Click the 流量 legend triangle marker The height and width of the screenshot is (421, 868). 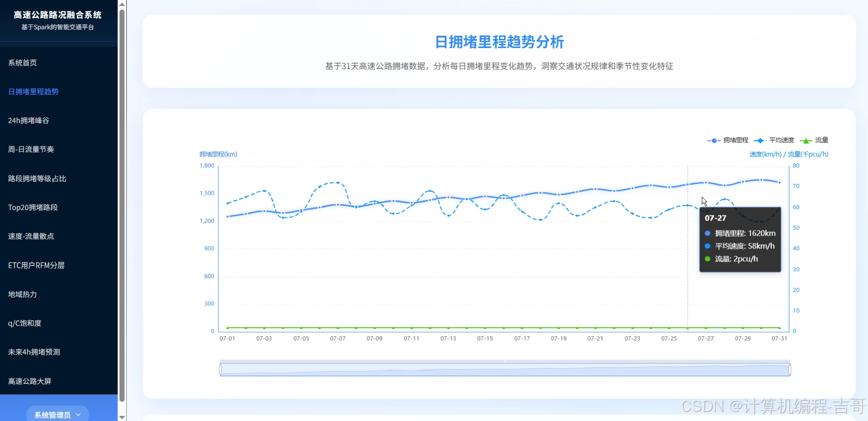pos(806,140)
